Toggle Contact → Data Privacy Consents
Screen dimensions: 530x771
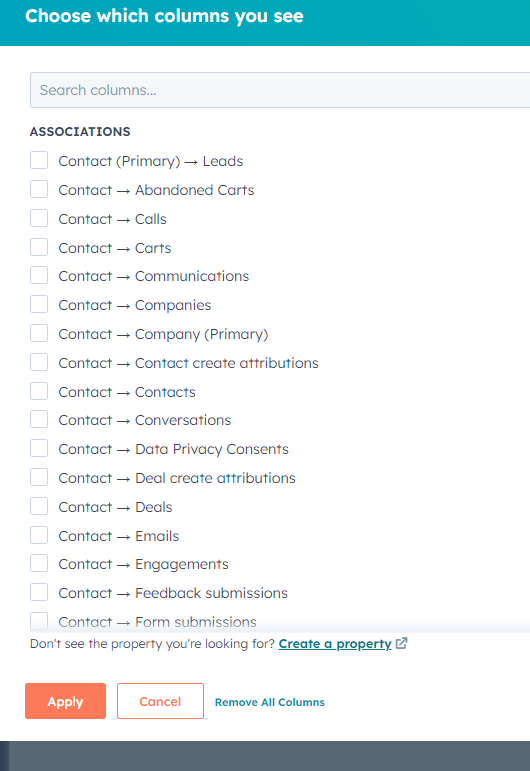tap(39, 448)
